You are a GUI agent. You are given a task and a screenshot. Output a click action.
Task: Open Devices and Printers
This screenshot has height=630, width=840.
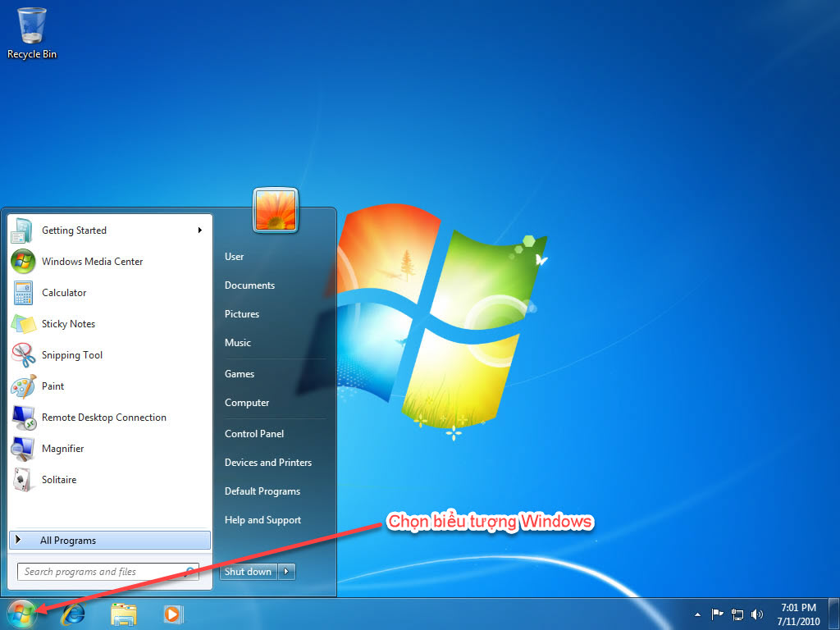point(268,463)
